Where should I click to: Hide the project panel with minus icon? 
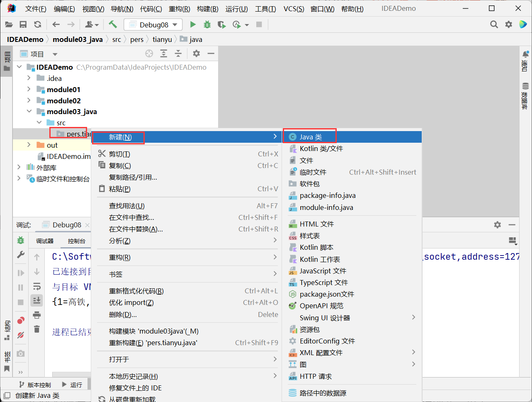(x=211, y=54)
